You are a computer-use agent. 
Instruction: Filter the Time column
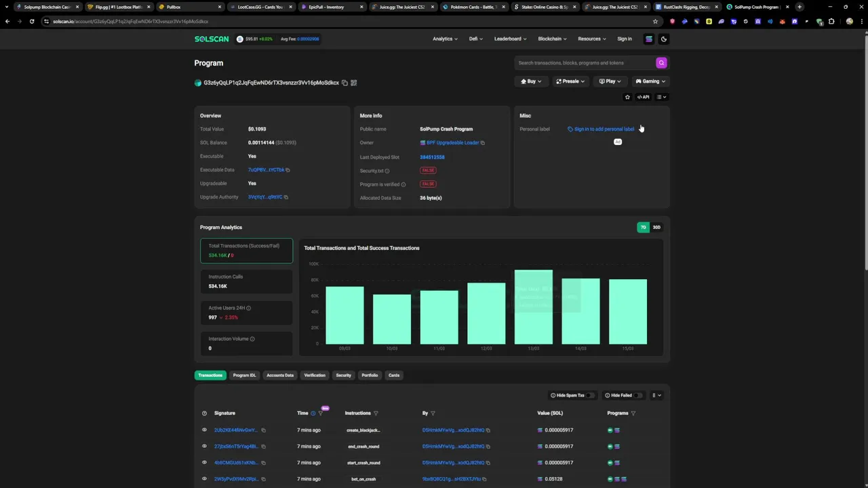321,413
